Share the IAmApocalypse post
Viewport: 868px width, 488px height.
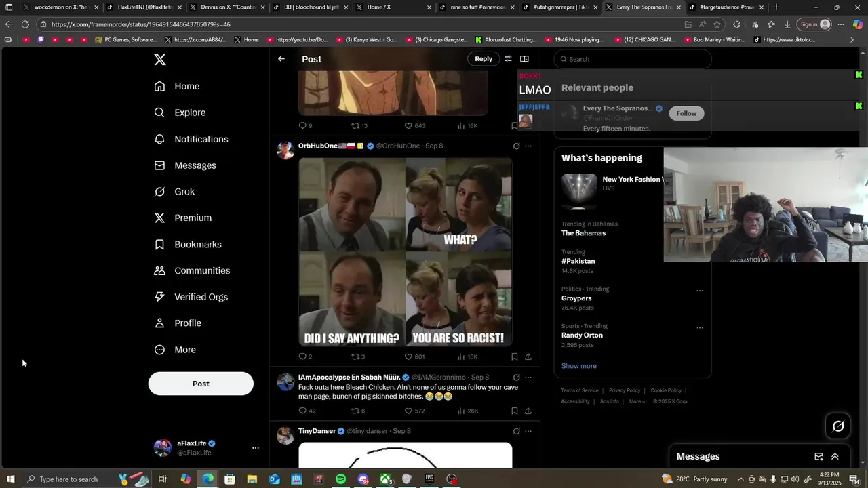tap(528, 411)
